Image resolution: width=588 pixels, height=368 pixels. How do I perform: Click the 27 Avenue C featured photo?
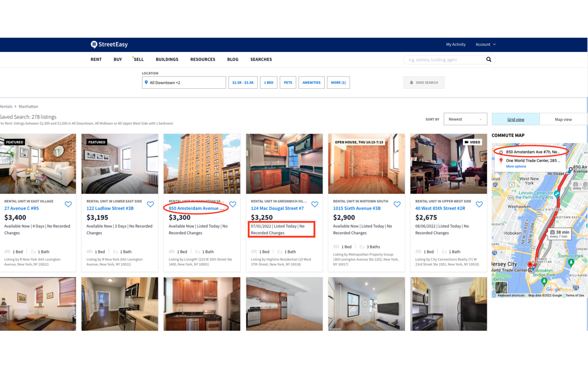[38, 164]
